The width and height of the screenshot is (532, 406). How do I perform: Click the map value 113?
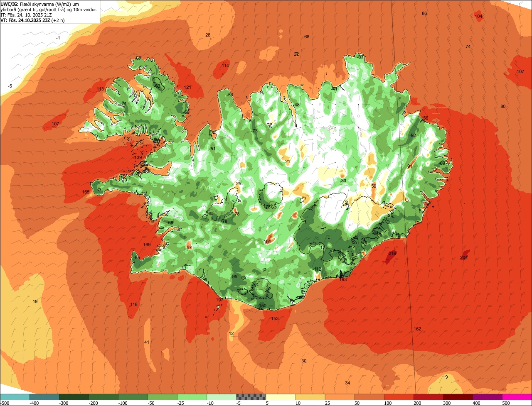pyautogui.click(x=100, y=89)
